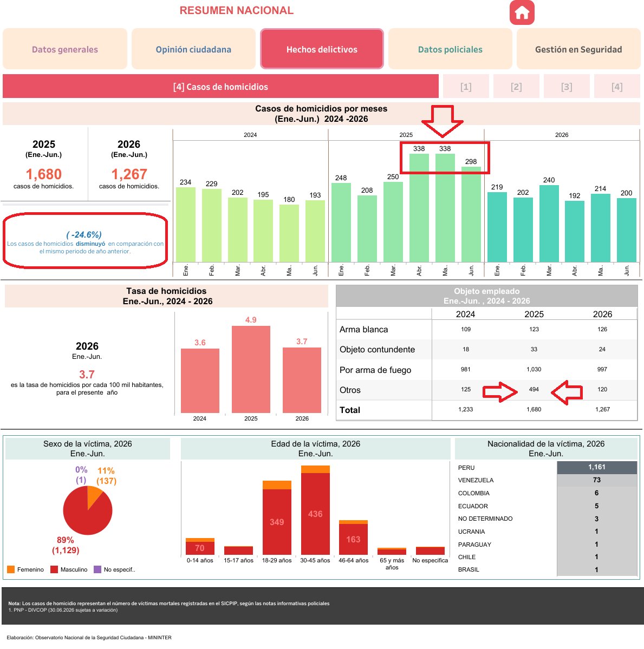644x649 pixels.
Task: Click the 2025 homicide rate bar 4.9
Action: tap(251, 369)
